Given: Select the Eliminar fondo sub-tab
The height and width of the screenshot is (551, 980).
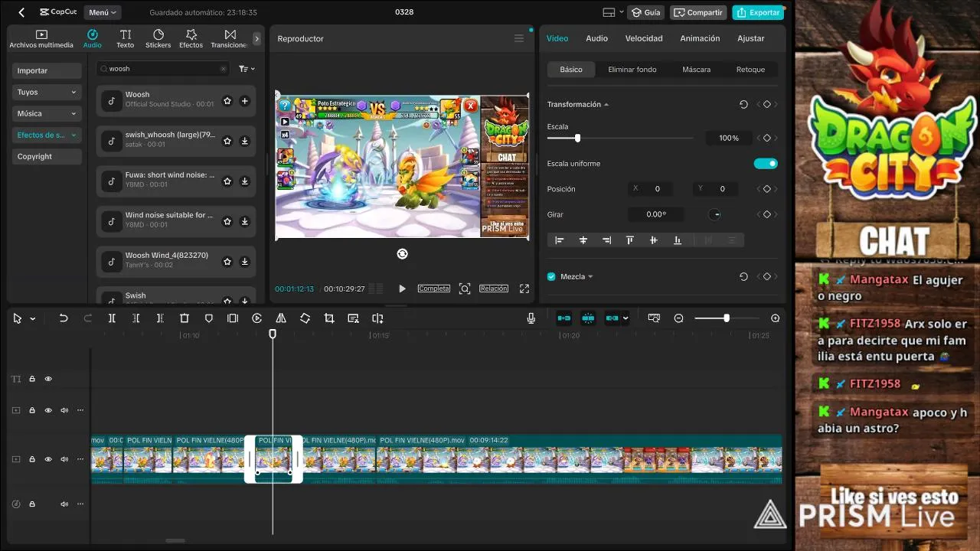Looking at the screenshot, I should (x=632, y=69).
